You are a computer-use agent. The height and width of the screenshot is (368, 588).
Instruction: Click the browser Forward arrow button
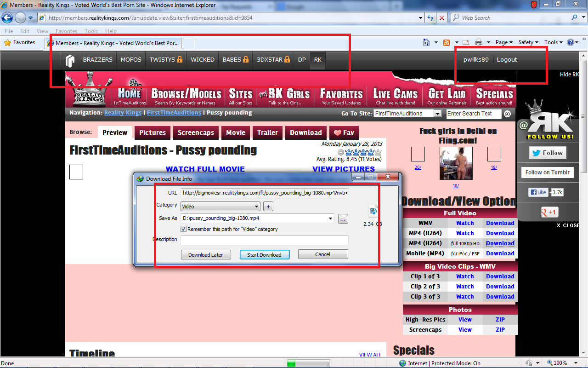pyautogui.click(x=20, y=18)
